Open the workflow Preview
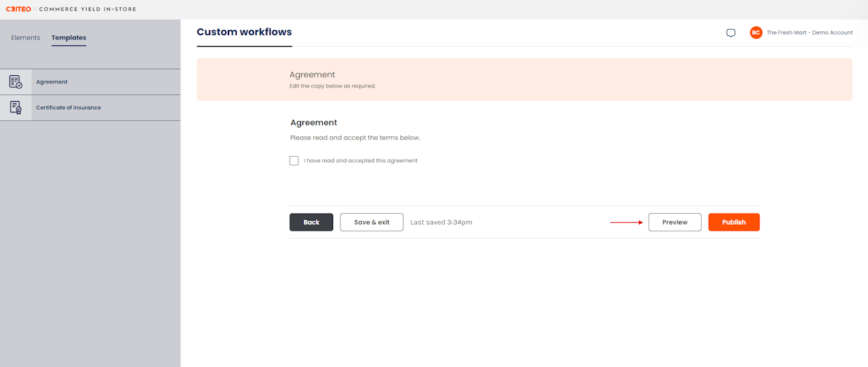Screen dimensions: 868x367 click(675, 223)
